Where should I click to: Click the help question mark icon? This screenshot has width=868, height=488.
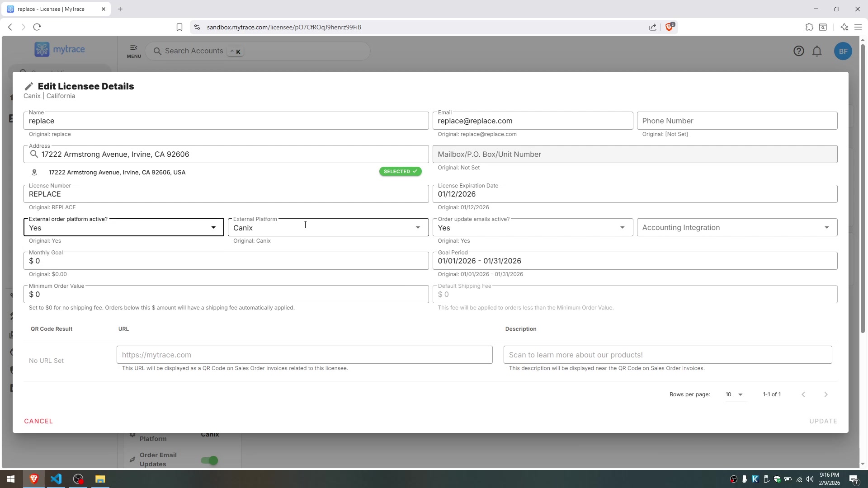(798, 51)
